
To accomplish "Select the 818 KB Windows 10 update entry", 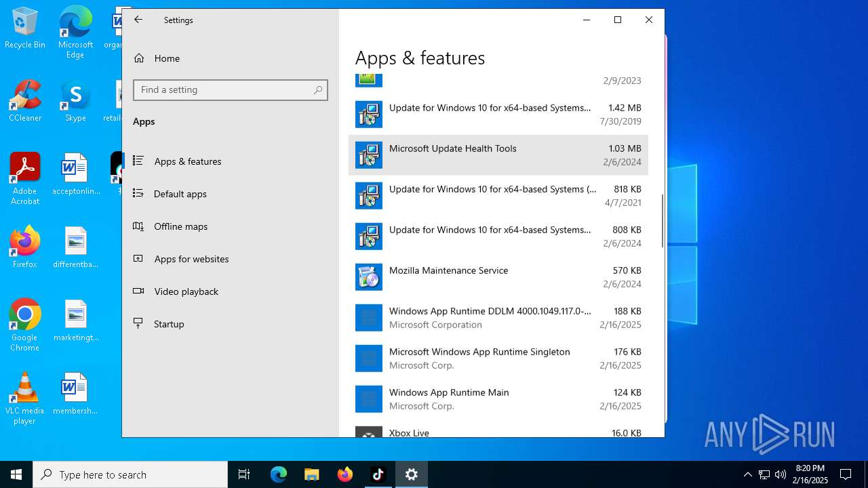I will [498, 196].
